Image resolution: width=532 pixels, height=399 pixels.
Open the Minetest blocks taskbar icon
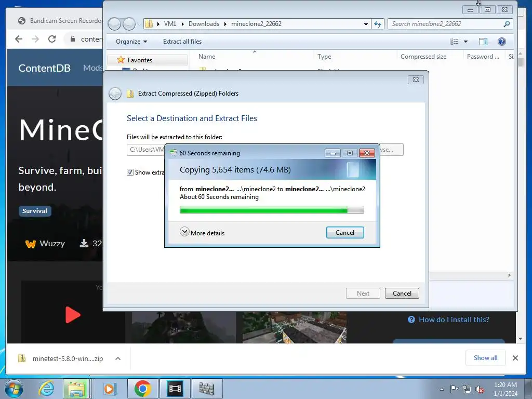tap(207, 389)
